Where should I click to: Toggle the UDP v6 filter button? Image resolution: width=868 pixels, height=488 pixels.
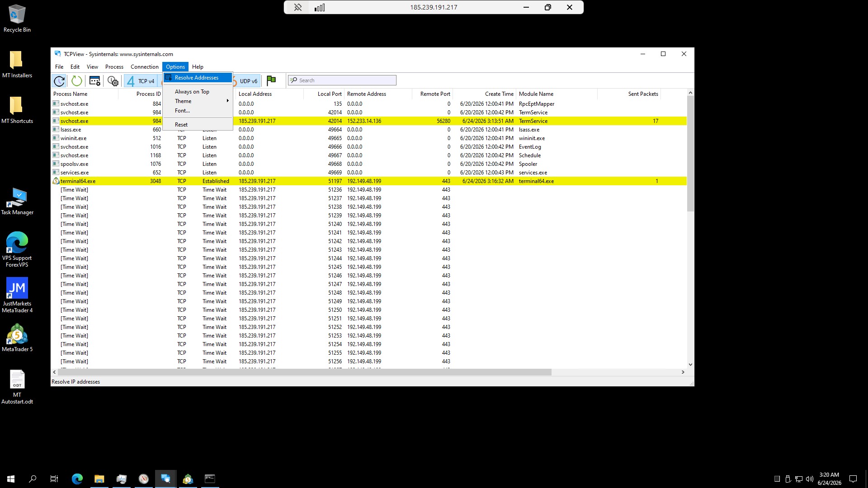click(x=247, y=81)
